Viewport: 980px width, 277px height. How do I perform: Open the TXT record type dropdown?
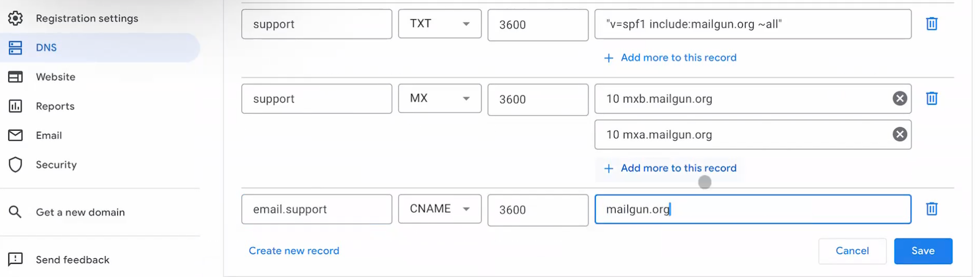[x=440, y=24]
